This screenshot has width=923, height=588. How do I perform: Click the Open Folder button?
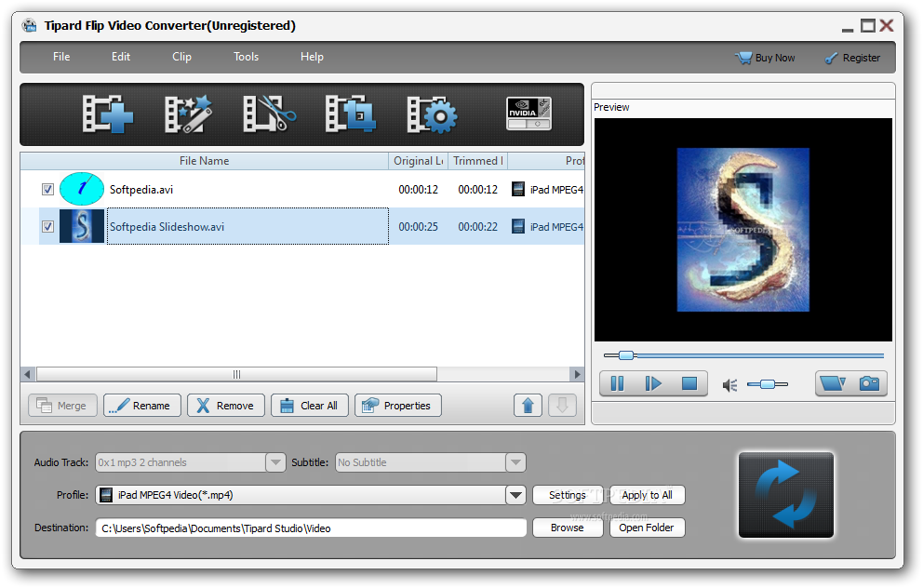coord(647,528)
